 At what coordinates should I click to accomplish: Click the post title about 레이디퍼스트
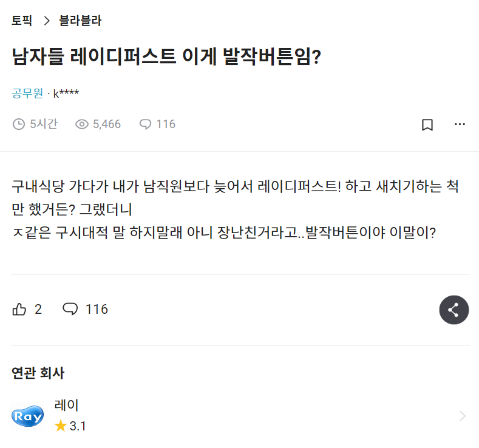(166, 58)
